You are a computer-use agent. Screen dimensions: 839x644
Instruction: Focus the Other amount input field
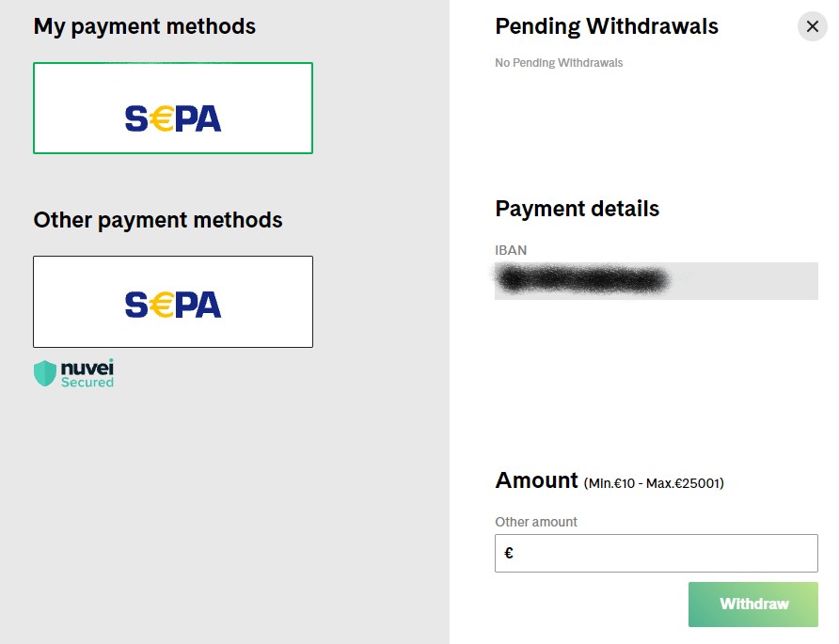(666, 553)
